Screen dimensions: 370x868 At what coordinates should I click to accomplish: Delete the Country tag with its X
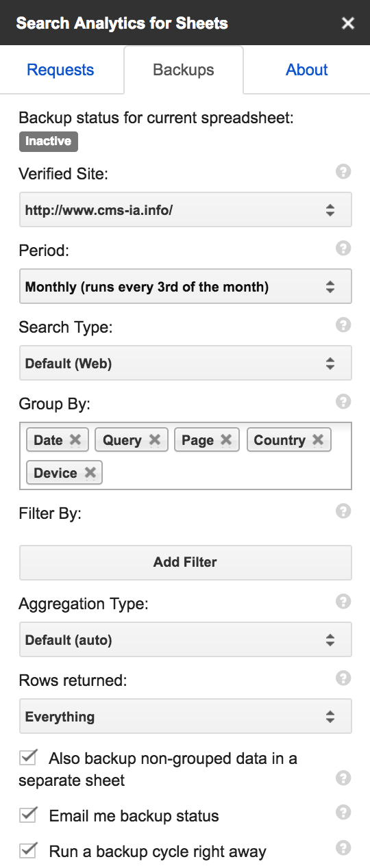tap(318, 440)
